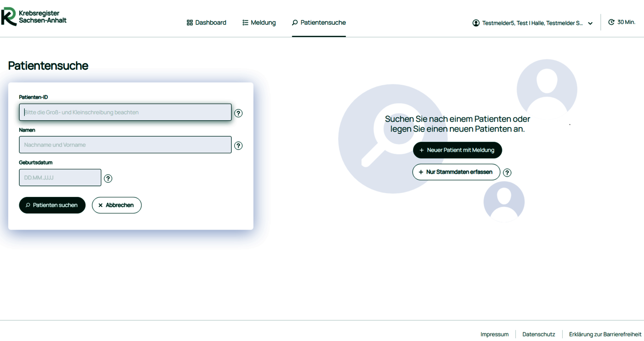
Task: Click the session timer clock icon
Action: [611, 22]
